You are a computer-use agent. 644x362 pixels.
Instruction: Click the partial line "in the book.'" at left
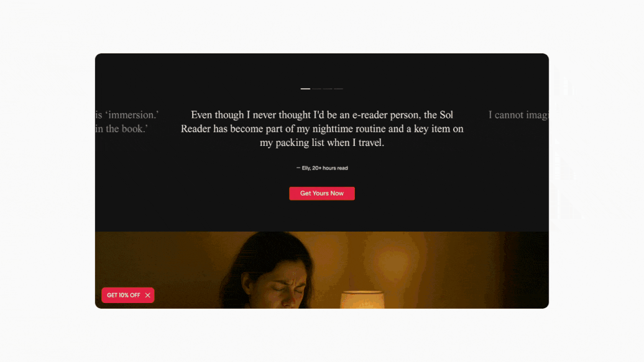click(122, 129)
